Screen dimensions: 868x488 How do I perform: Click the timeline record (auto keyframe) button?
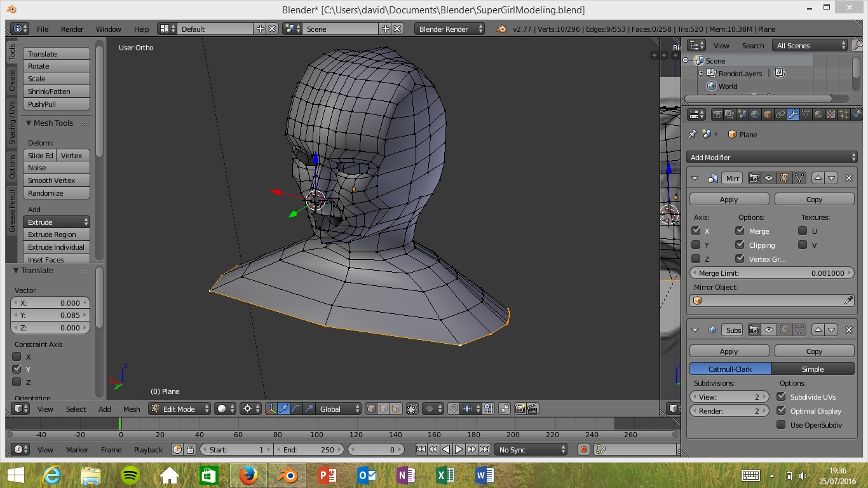pyautogui.click(x=584, y=450)
